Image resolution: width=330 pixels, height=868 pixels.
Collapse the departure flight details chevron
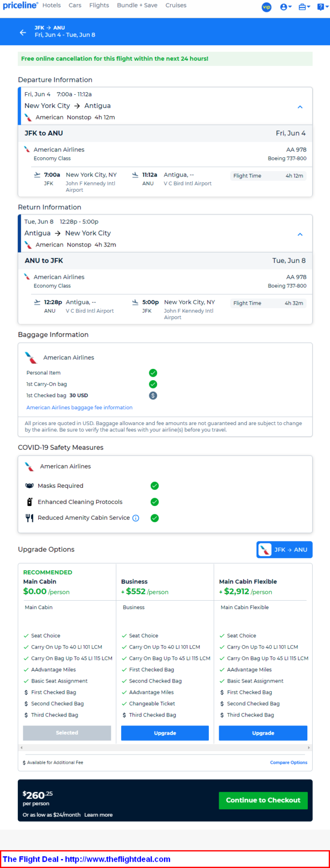pos(300,107)
